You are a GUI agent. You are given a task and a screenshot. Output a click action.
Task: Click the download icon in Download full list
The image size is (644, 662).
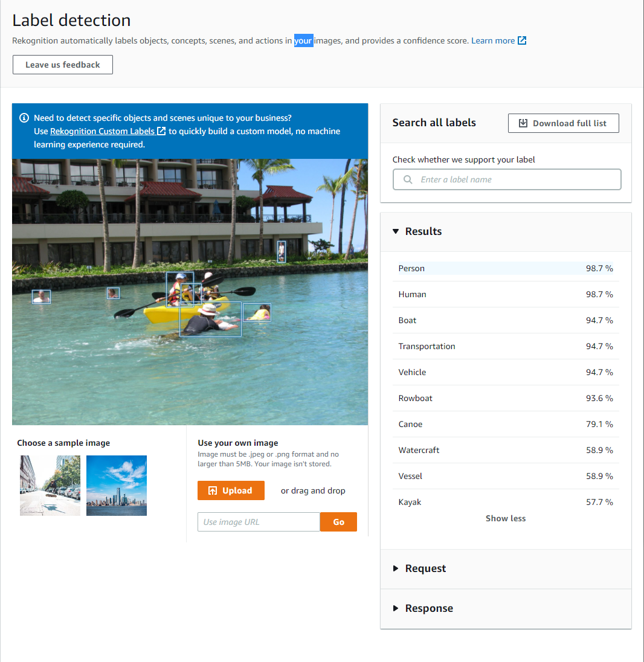[523, 123]
